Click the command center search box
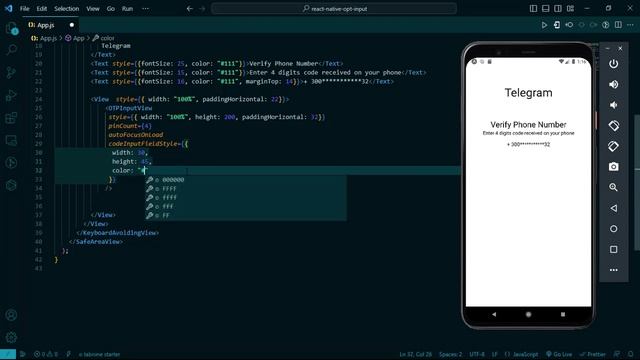 pos(334,9)
